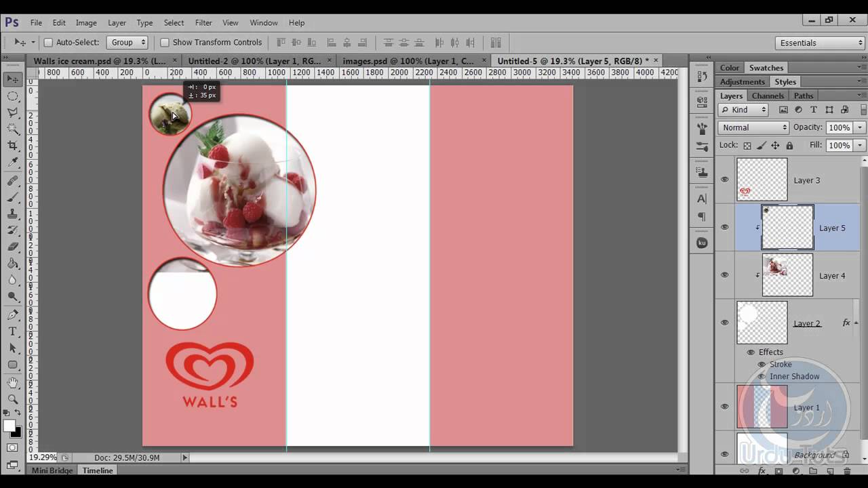Hide Layer 4 using its eye icon

pos(724,275)
